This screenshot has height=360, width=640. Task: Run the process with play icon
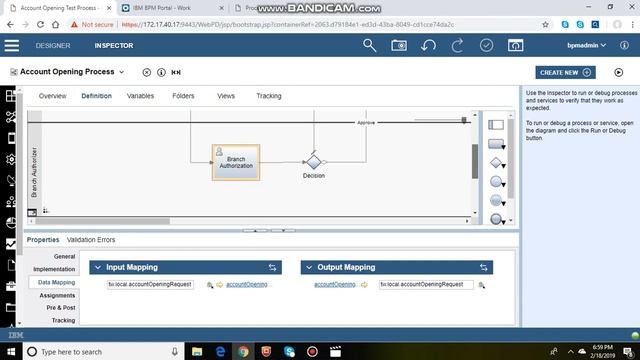618,72
